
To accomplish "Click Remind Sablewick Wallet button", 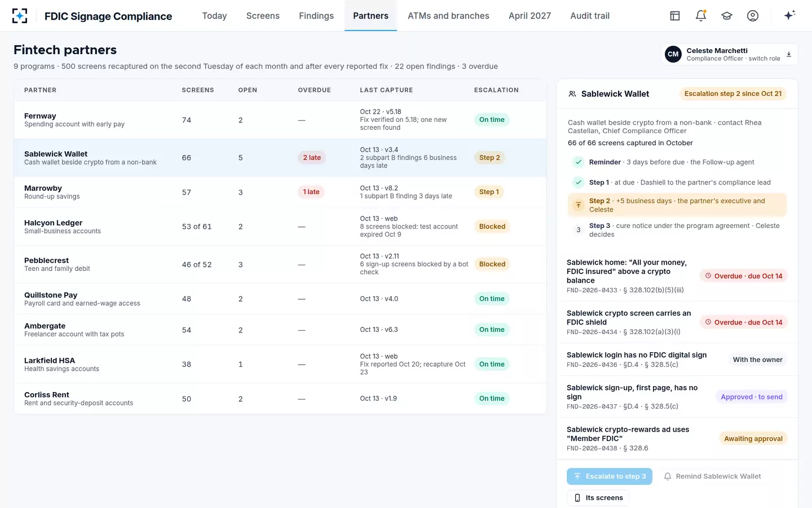I will tap(713, 476).
